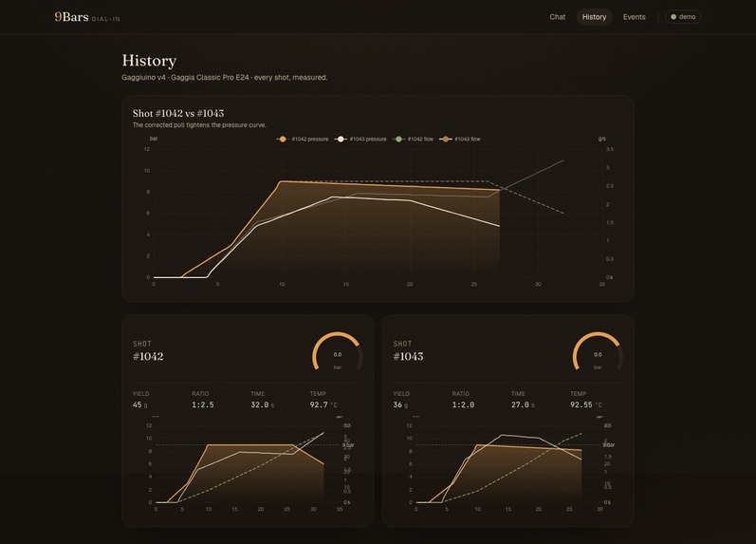Select the History tab
Viewport: 756px width, 544px height.
[594, 17]
